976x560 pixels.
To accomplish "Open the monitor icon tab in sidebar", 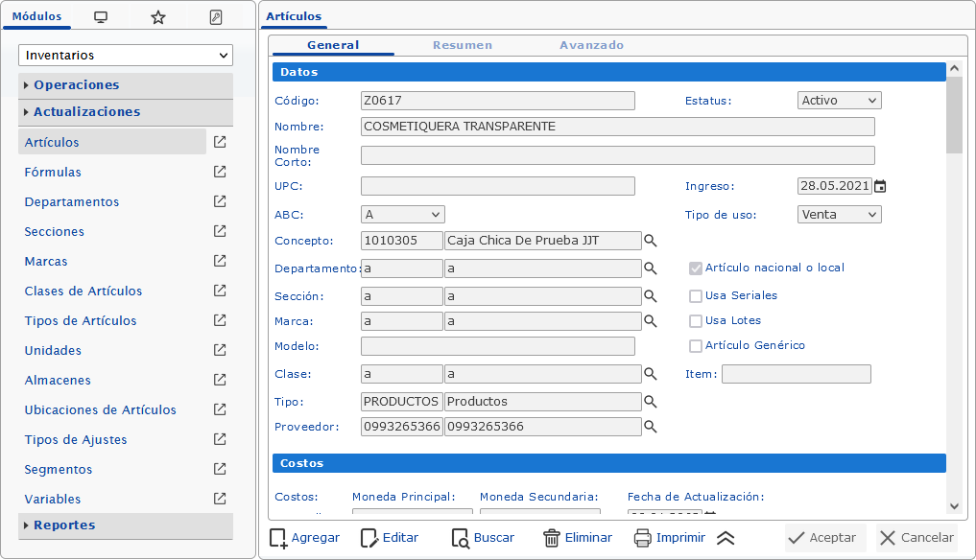I will (100, 17).
